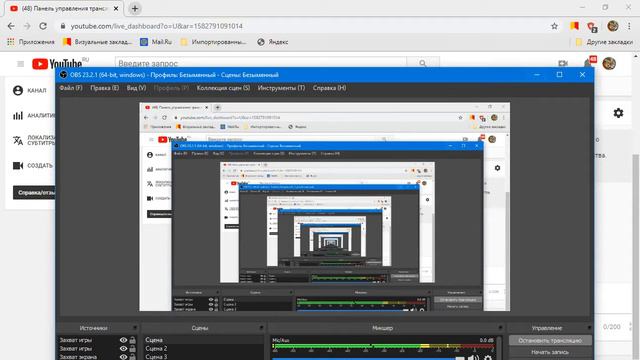Toggle visibility of Захват экрана source

123,357
